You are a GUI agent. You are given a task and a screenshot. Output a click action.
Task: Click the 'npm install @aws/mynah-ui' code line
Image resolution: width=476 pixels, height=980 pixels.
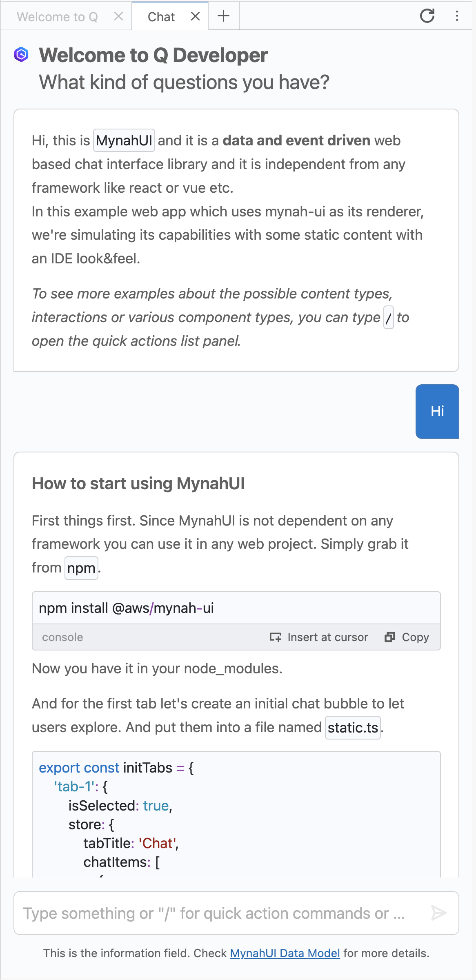(x=126, y=608)
